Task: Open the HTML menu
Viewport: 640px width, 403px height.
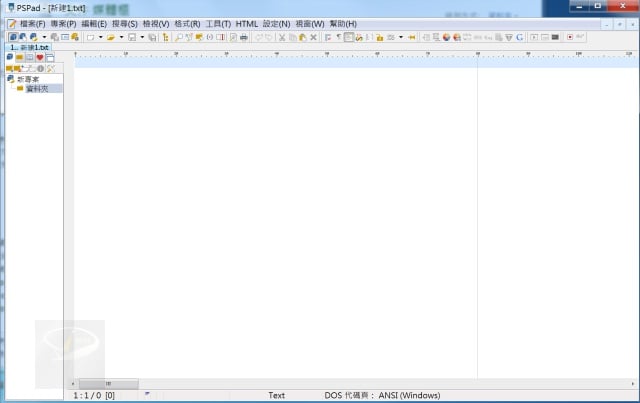Action: pyautogui.click(x=247, y=23)
